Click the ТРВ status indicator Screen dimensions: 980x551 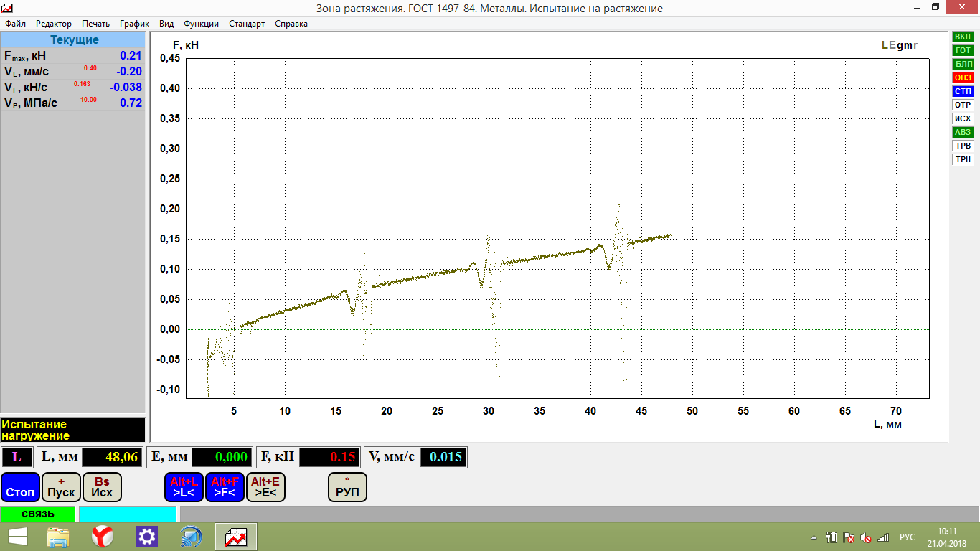963,146
